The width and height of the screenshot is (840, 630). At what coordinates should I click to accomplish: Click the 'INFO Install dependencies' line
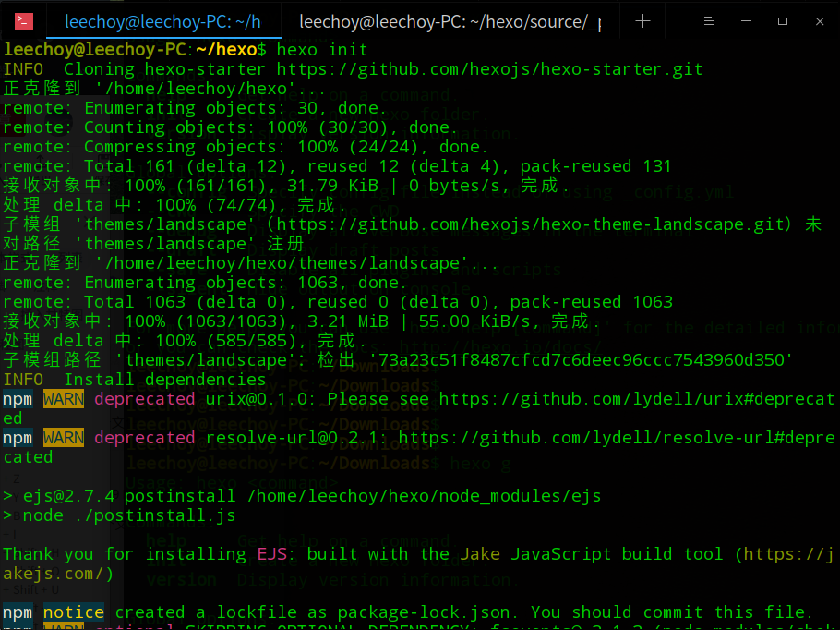coord(135,380)
